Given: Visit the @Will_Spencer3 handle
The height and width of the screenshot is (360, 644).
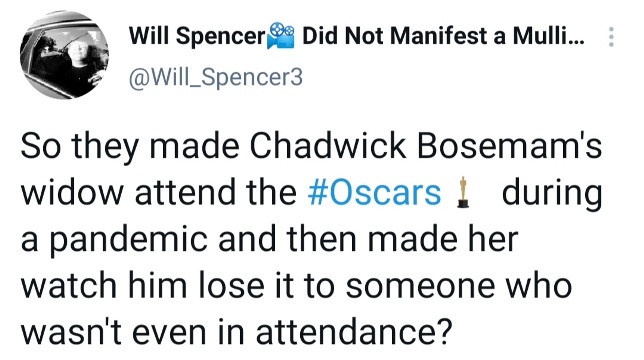Looking at the screenshot, I should click(x=216, y=77).
